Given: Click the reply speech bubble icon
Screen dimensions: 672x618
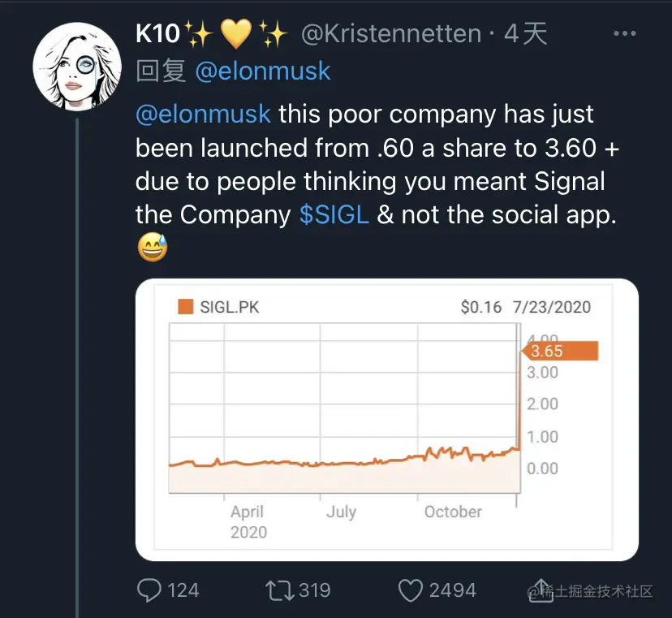Looking at the screenshot, I should coord(149,590).
